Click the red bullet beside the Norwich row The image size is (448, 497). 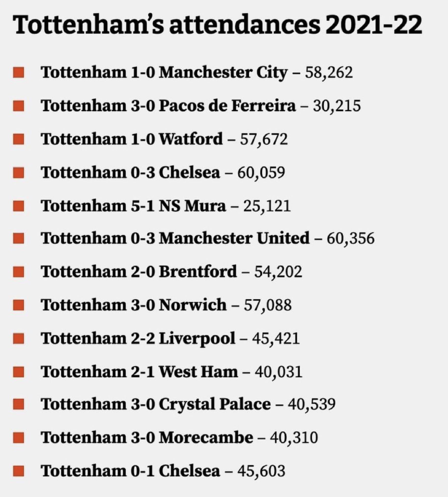[19, 305]
